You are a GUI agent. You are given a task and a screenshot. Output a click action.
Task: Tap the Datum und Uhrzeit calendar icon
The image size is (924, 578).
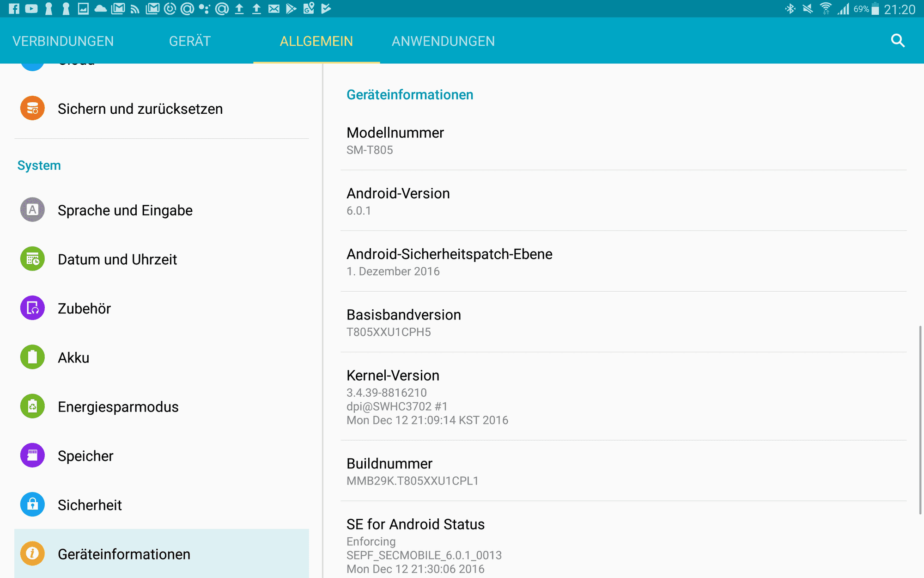coord(32,259)
